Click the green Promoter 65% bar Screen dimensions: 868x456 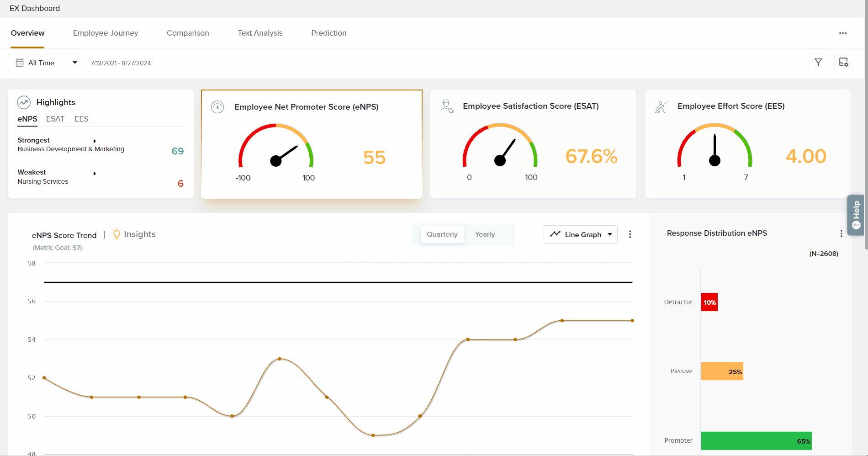tap(756, 441)
